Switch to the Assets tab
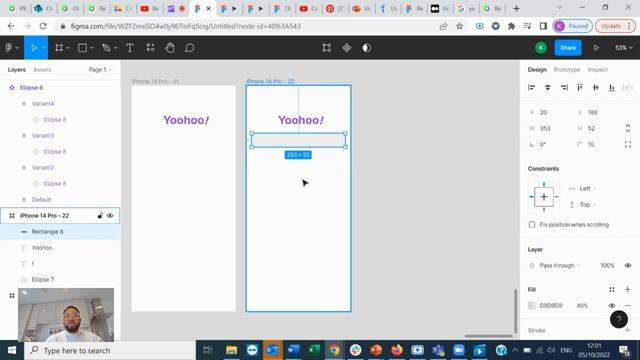Image resolution: width=640 pixels, height=360 pixels. (42, 70)
